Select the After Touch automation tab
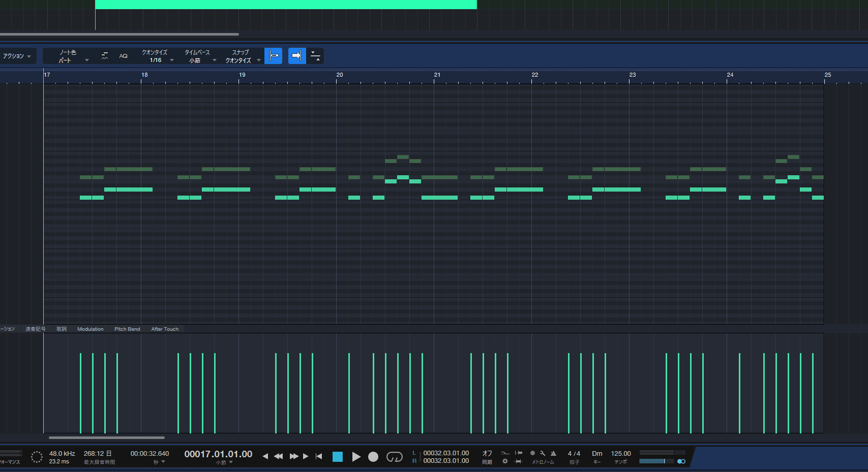The width and height of the screenshot is (868, 472). point(165,329)
